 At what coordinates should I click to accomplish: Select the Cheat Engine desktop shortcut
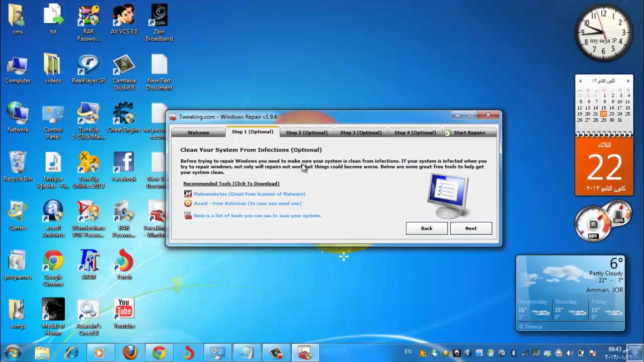[x=124, y=118]
